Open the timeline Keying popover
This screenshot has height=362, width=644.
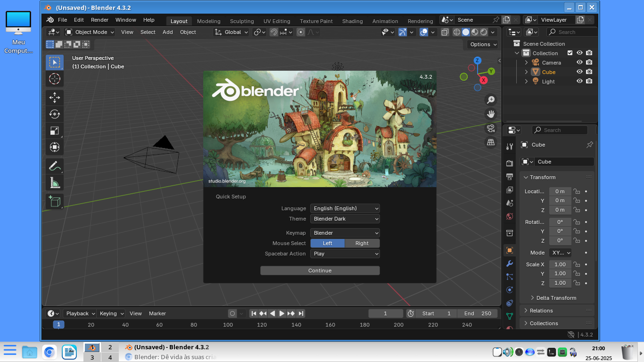pos(111,313)
